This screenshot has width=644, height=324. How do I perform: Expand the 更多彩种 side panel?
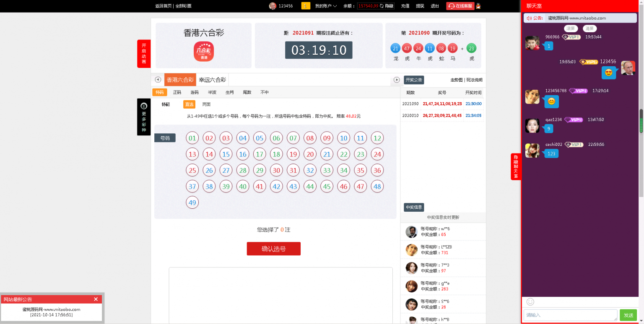pos(144,117)
